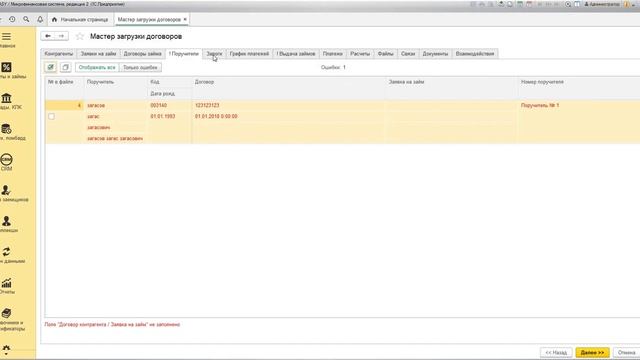
Task: Open the CRM section icon
Action: (6, 159)
